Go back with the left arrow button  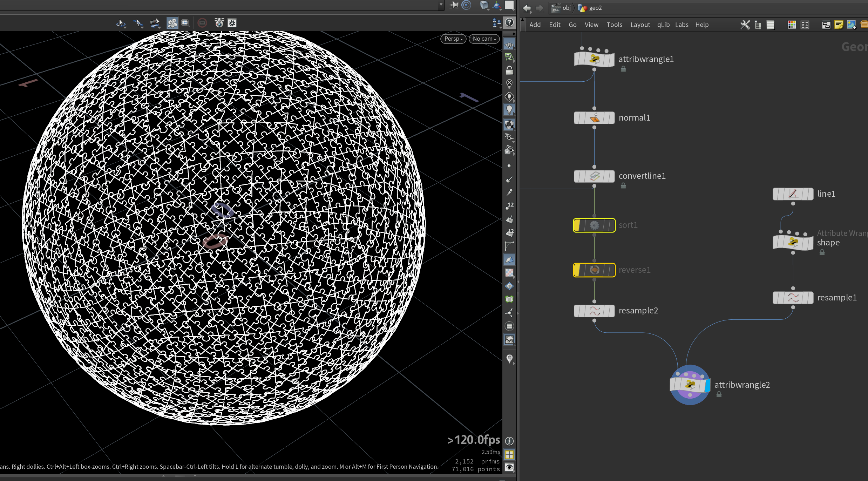point(527,8)
